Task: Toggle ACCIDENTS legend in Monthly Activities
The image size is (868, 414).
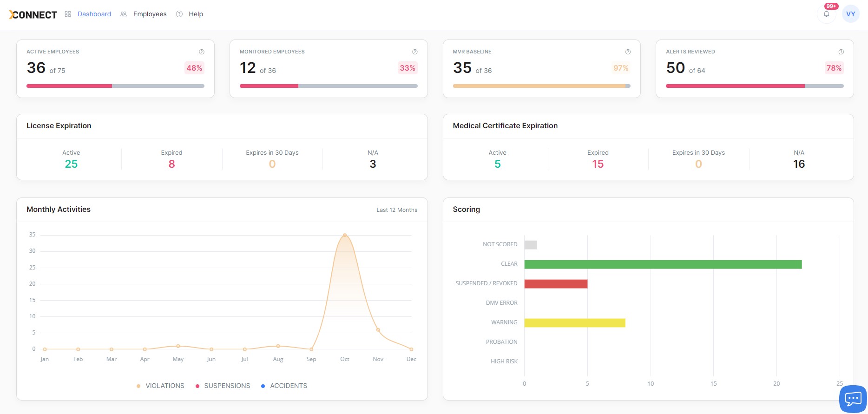Action: pos(284,386)
